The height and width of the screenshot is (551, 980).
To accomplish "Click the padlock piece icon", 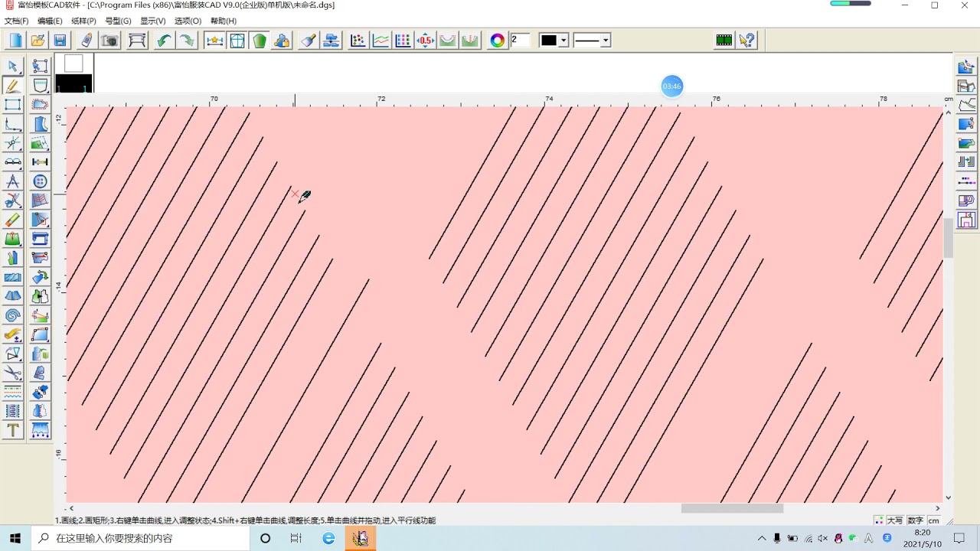I will pos(283,41).
